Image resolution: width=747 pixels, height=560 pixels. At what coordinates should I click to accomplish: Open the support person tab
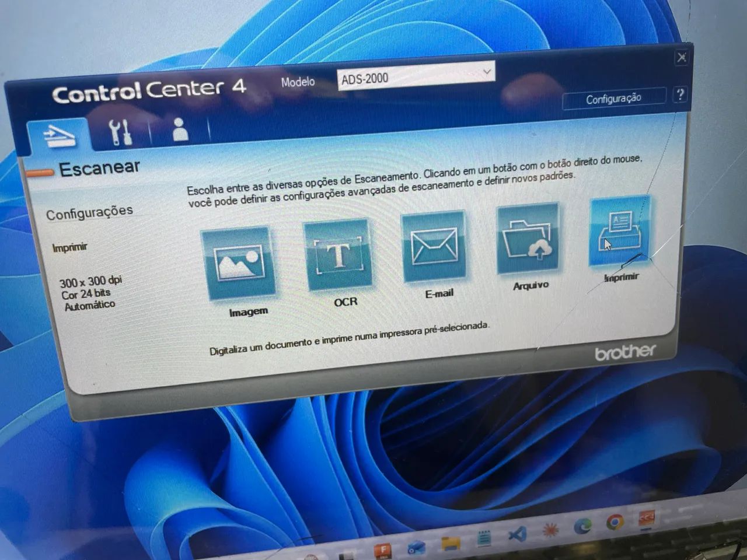(x=180, y=129)
